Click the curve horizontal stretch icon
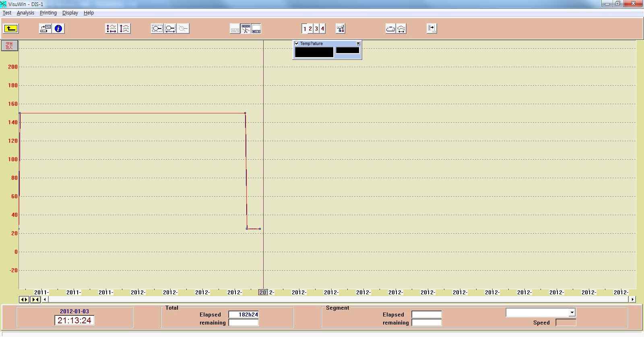 pyautogui.click(x=401, y=29)
